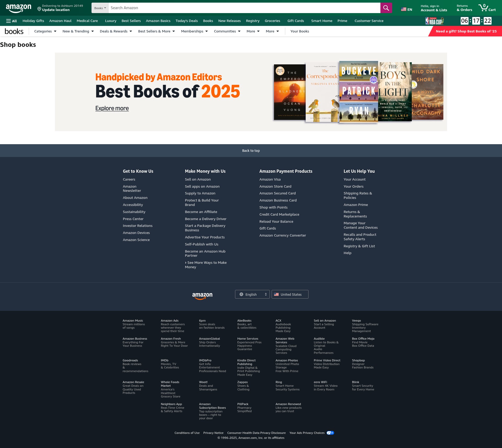Open Returns & Orders

point(464,8)
